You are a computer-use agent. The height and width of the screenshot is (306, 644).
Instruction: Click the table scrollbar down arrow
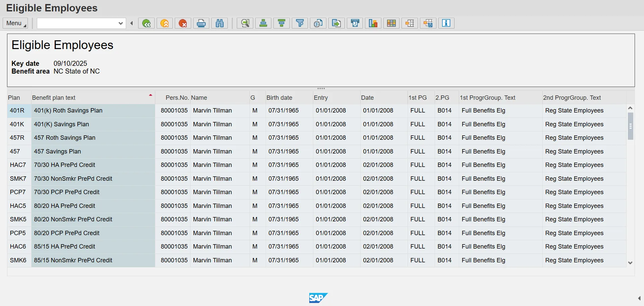pos(630,263)
